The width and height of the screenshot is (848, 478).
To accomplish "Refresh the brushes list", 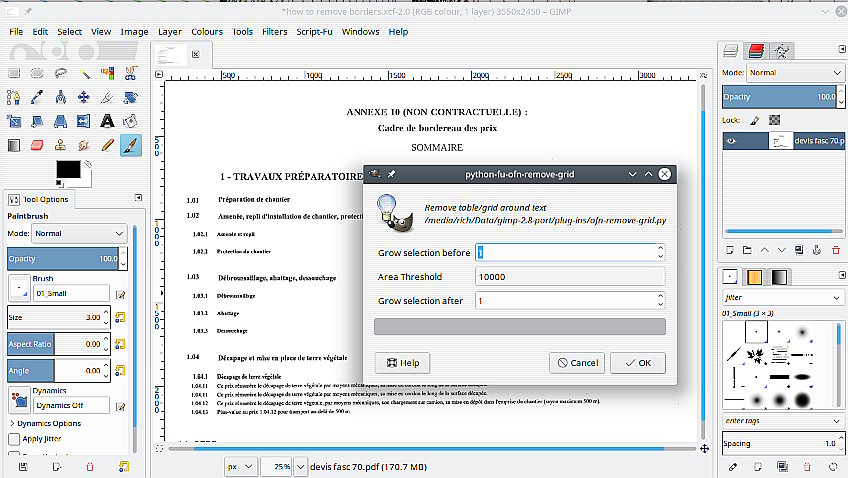I will [x=833, y=466].
